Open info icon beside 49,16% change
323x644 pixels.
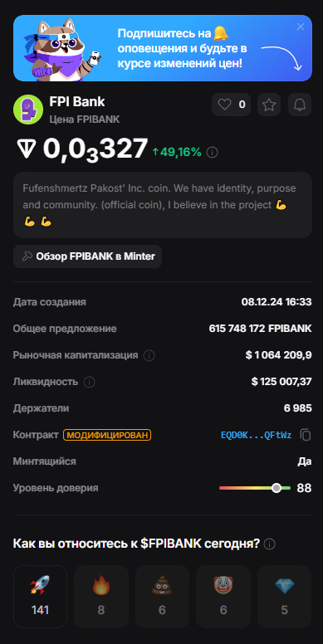212,153
